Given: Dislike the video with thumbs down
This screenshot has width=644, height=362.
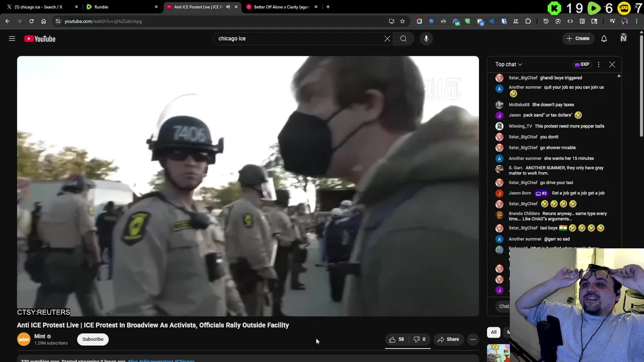Looking at the screenshot, I should (420, 339).
